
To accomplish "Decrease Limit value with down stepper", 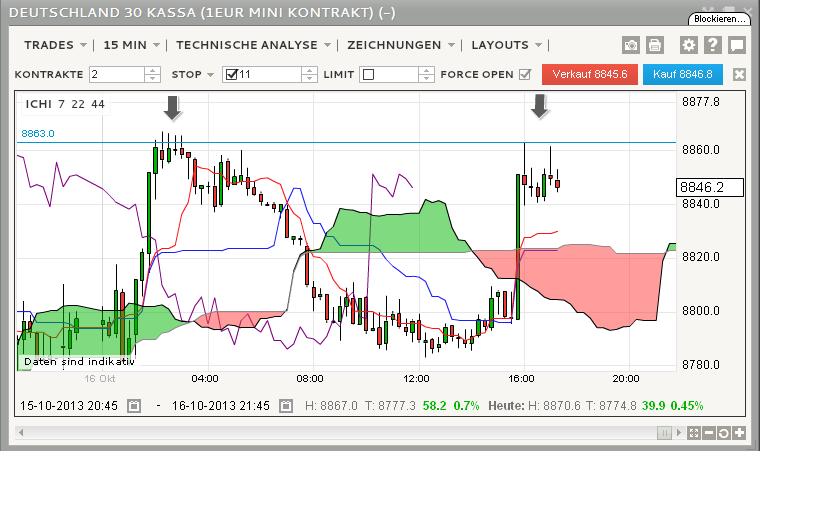I will tap(426, 78).
